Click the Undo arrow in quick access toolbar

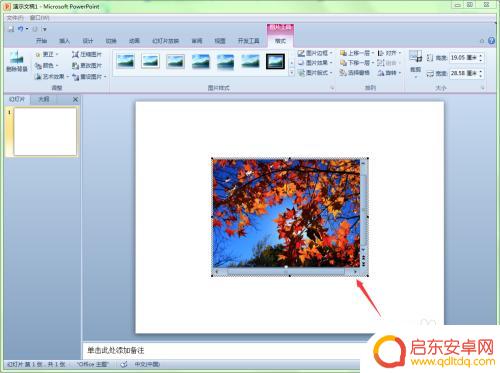[x=21, y=29]
